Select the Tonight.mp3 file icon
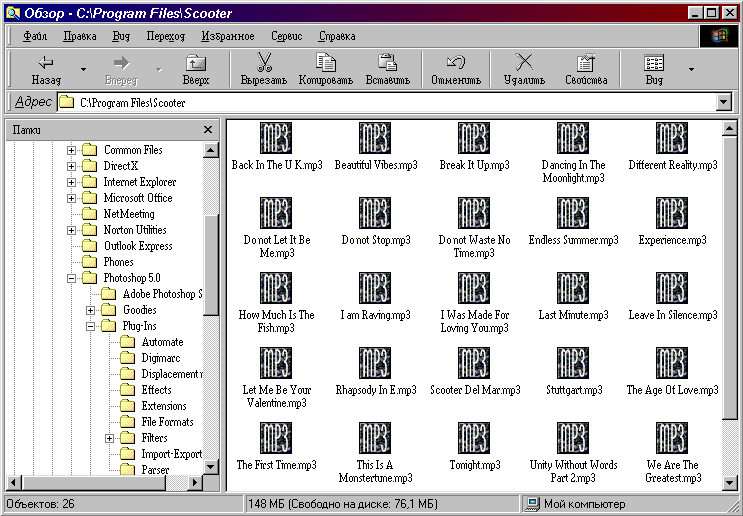The width and height of the screenshot is (743, 516). 473,438
